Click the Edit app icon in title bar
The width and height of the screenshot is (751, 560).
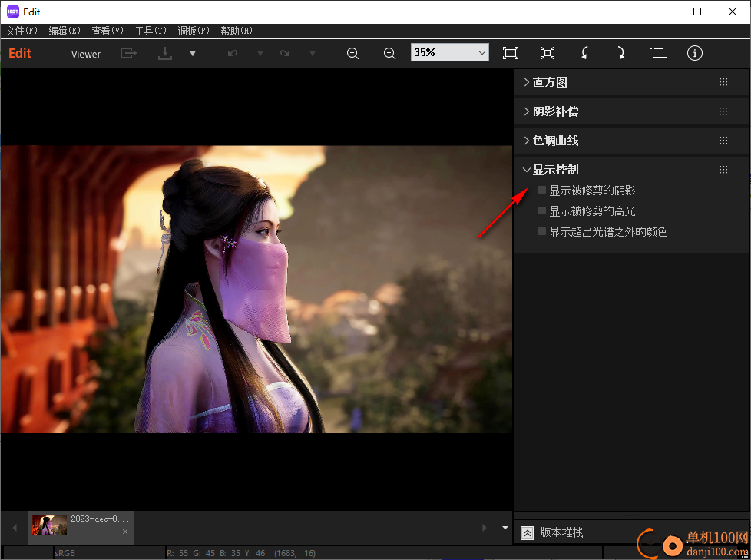[x=13, y=12]
